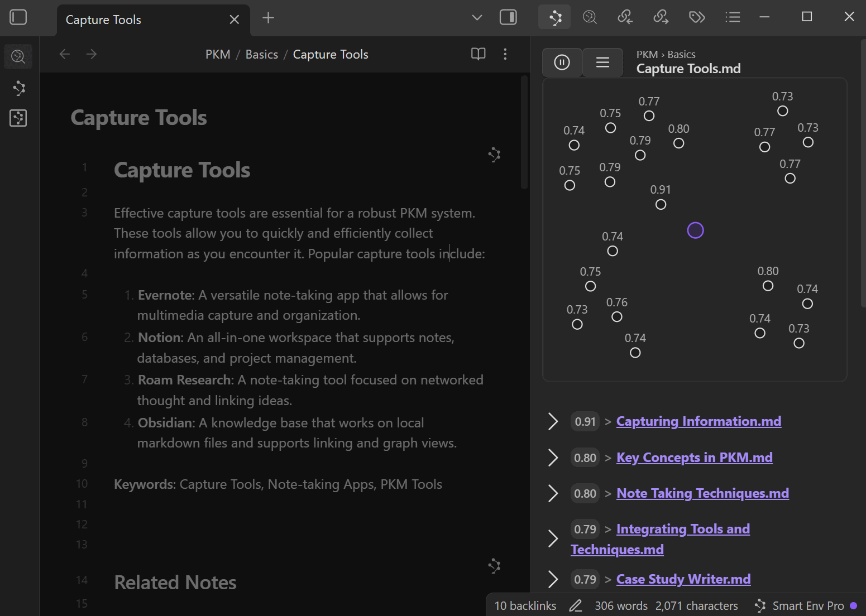Open the Case Study Writer.md link
The image size is (866, 616).
click(x=683, y=579)
